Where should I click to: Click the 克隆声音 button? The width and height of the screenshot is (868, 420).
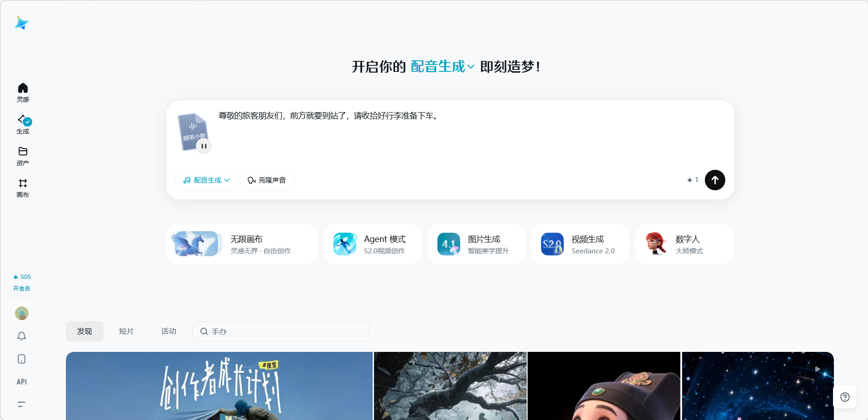click(267, 180)
